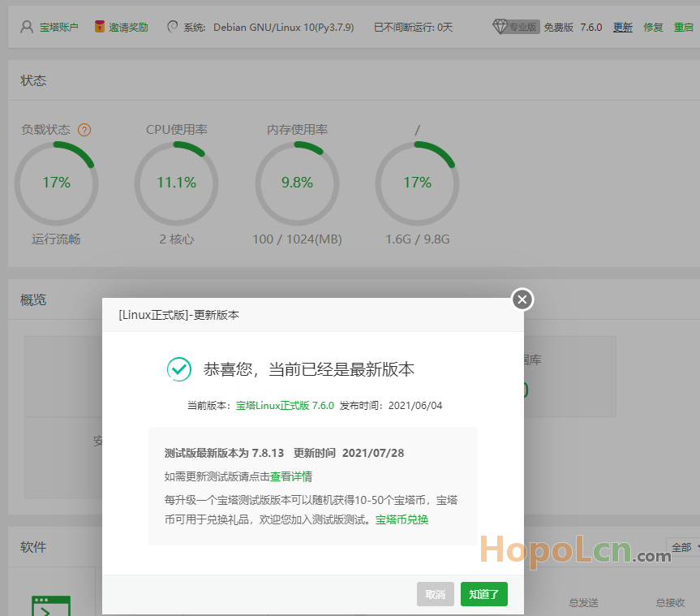Click the 宝塔Linux正式版 7.6.0 version text
Image resolution: width=700 pixels, height=616 pixels.
point(285,406)
